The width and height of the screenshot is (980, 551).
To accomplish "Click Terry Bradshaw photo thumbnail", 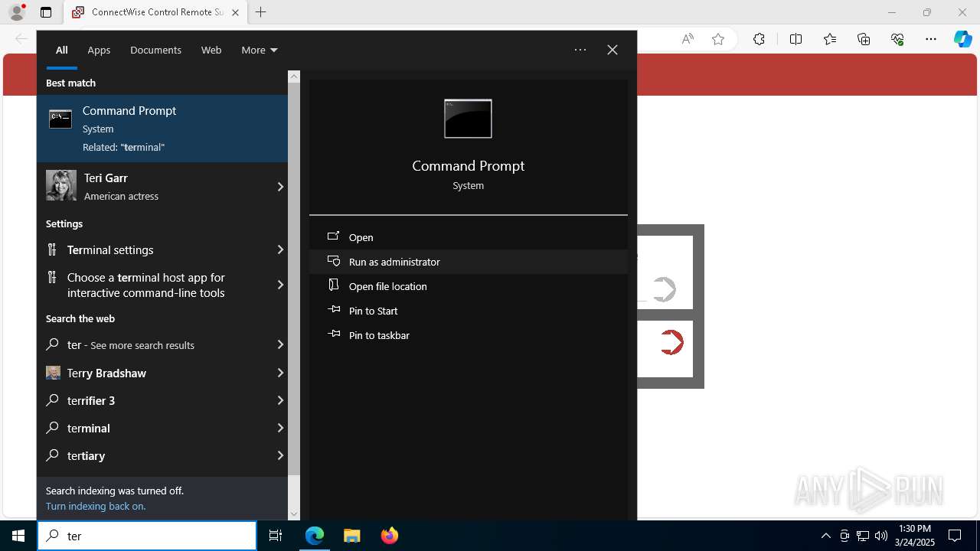I will pyautogui.click(x=53, y=373).
